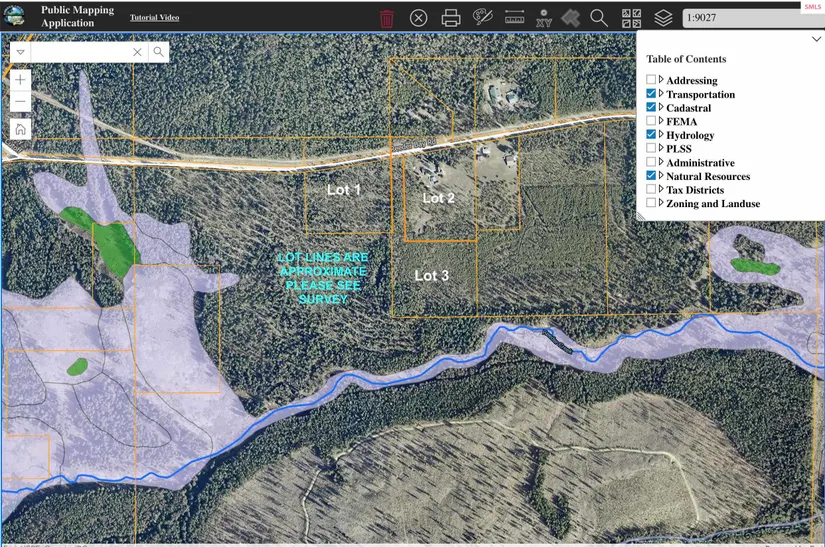Select the measure ruler tool

pos(514,17)
